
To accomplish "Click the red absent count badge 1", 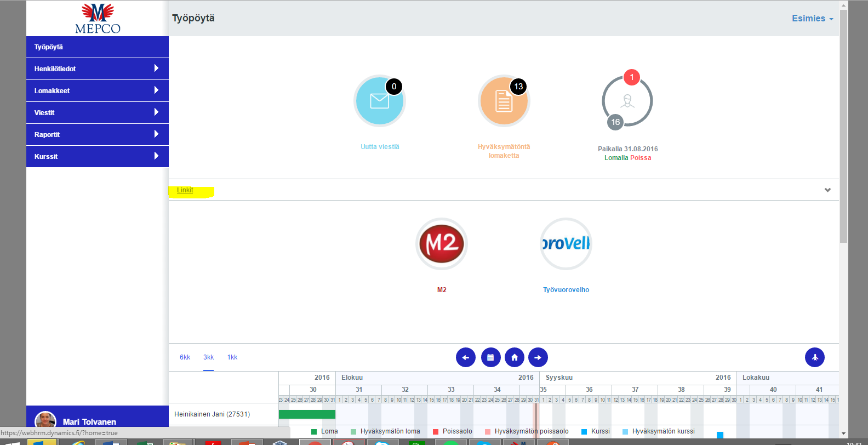I will pyautogui.click(x=631, y=77).
